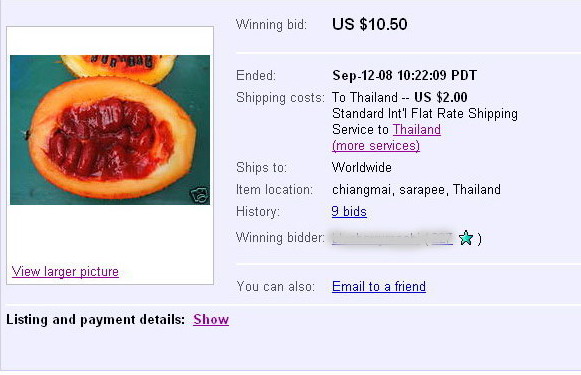The width and height of the screenshot is (581, 375).
Task: Click the Winning bid label
Action: [x=271, y=24]
